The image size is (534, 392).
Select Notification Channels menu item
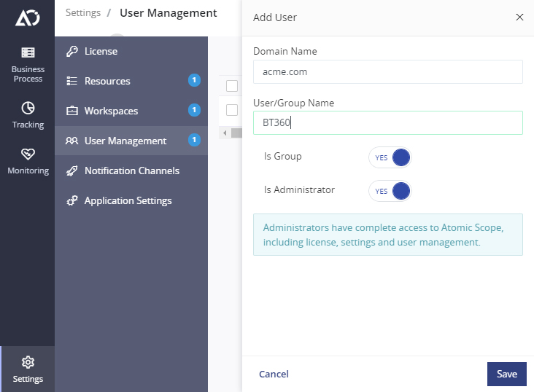131,170
